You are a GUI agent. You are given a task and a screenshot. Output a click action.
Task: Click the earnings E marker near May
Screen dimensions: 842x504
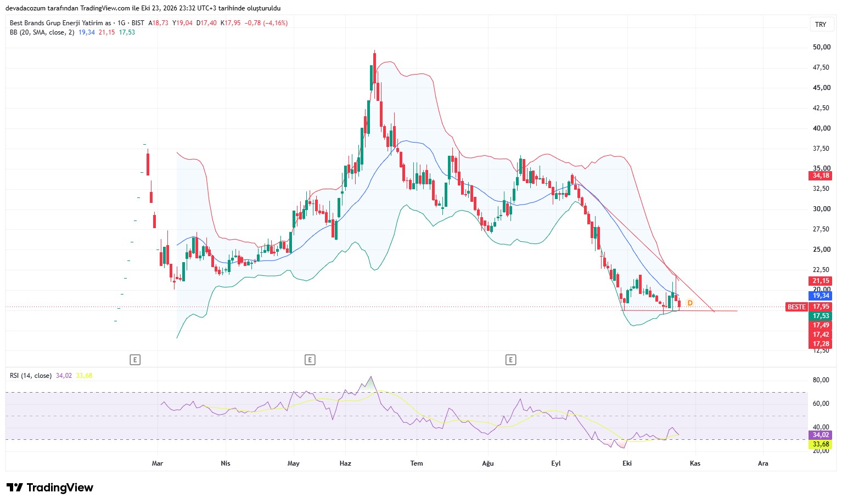pos(310,360)
